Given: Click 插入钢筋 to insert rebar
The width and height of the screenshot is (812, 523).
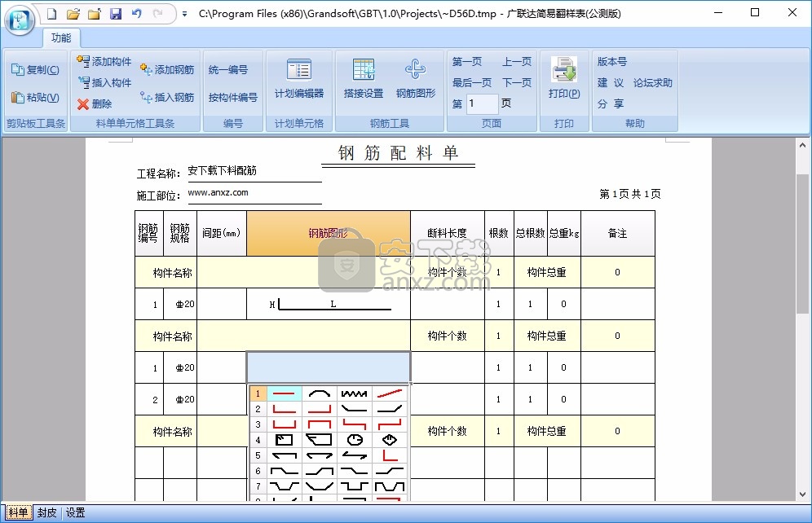Looking at the screenshot, I should [167, 97].
